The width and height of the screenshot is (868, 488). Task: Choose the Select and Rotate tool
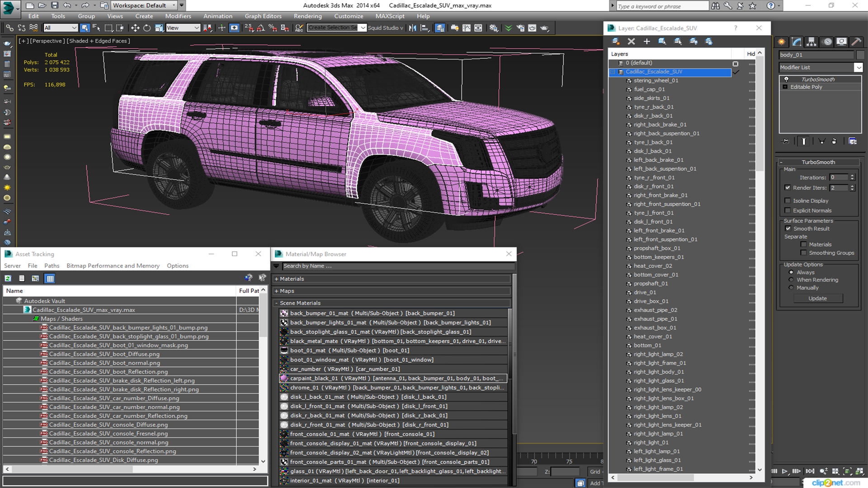pos(146,28)
